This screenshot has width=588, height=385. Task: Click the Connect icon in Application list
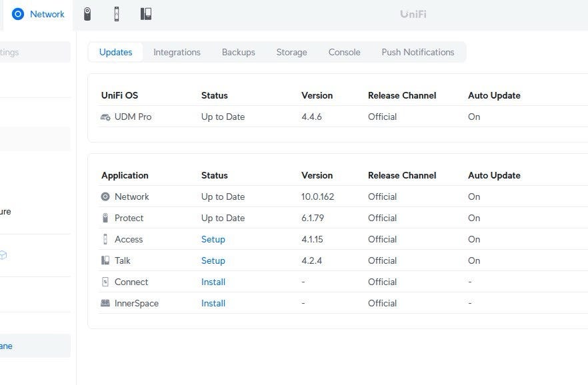coord(105,282)
